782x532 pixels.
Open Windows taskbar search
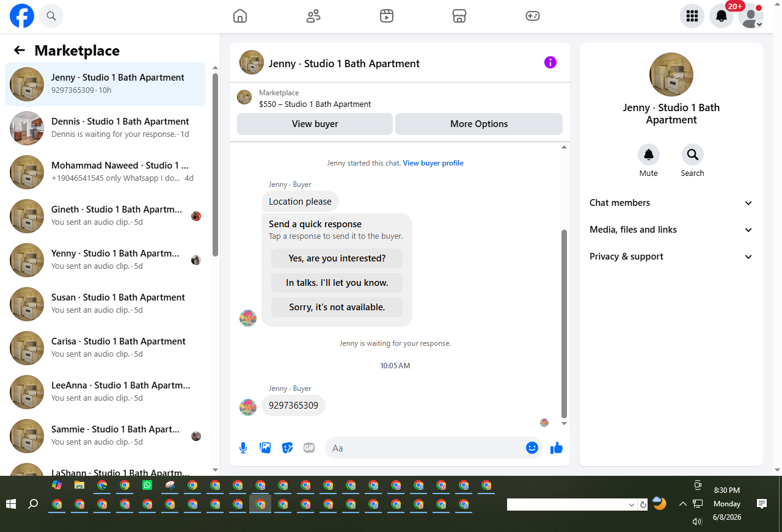click(34, 504)
